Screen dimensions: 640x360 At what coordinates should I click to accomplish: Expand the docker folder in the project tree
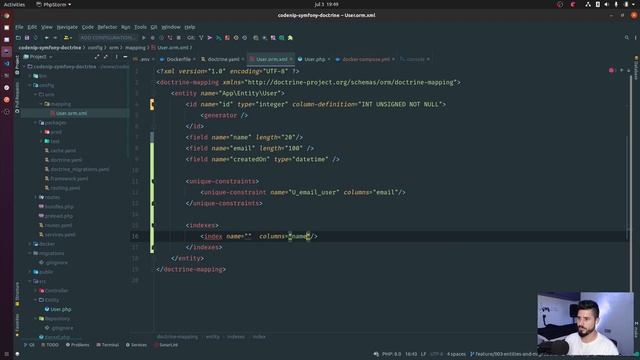point(30,244)
